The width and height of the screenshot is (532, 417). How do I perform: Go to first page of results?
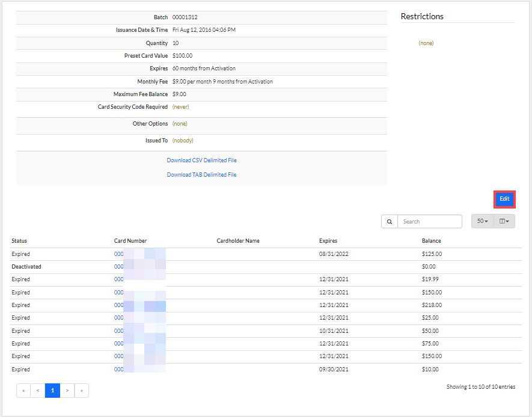point(23,391)
